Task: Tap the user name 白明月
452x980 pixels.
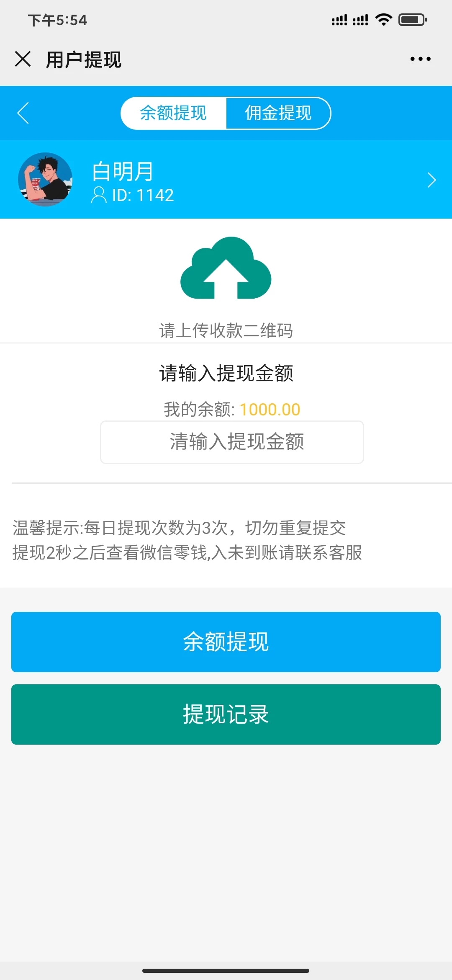Action: click(x=123, y=171)
